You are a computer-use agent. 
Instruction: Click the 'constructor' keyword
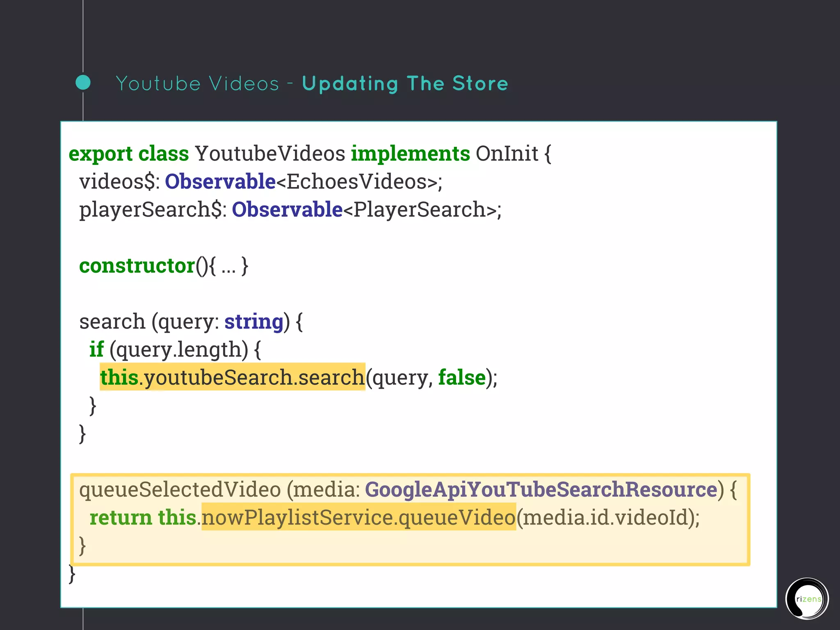click(137, 266)
